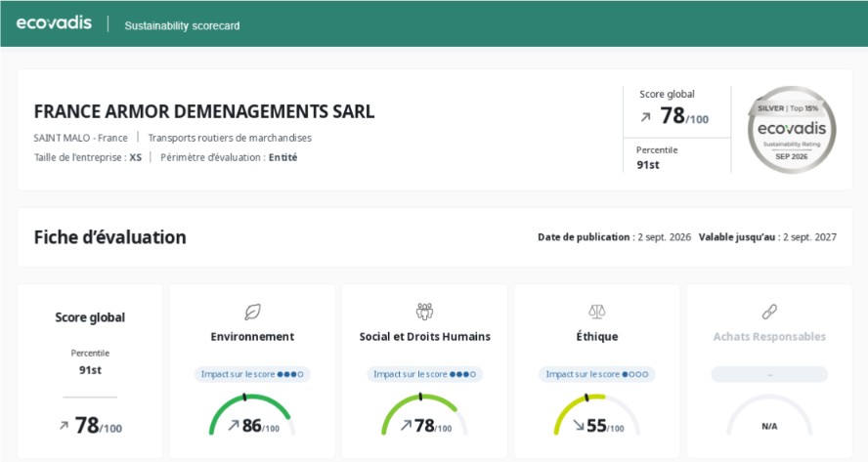Click the Percentile 91st value in top summary

648,165
